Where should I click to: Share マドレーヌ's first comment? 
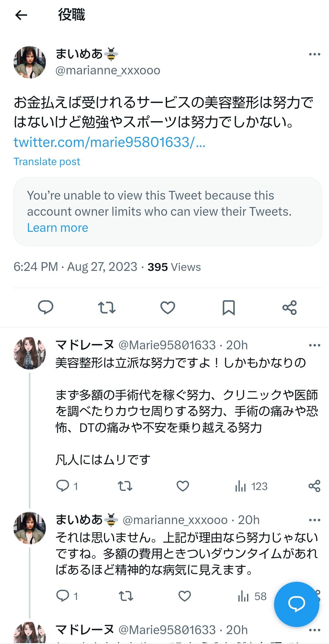click(314, 486)
